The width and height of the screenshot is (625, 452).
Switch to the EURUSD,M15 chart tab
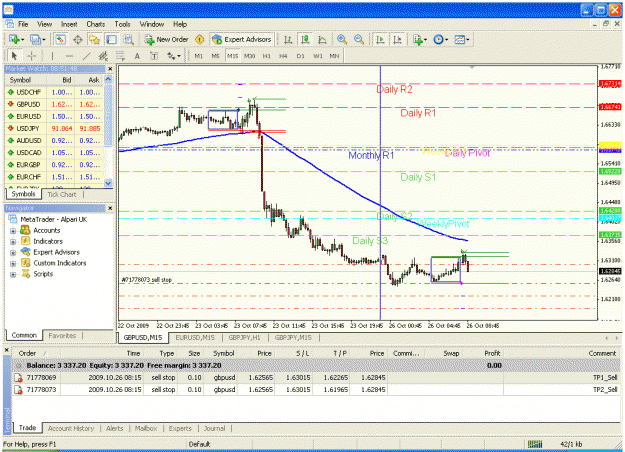[x=195, y=338]
